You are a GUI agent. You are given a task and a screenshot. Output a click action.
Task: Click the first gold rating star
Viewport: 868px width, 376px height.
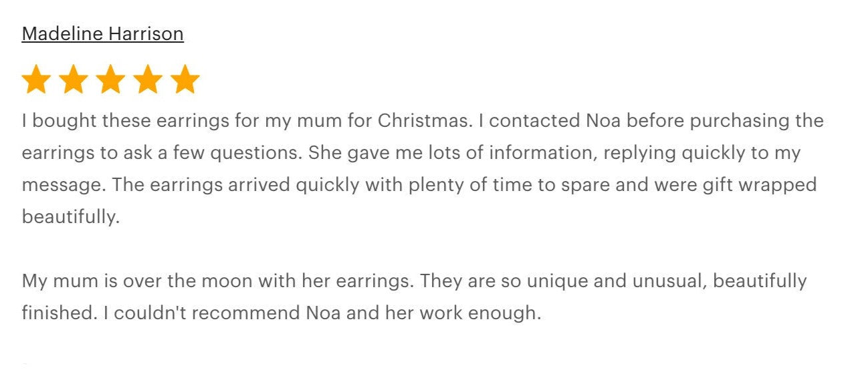pyautogui.click(x=36, y=79)
